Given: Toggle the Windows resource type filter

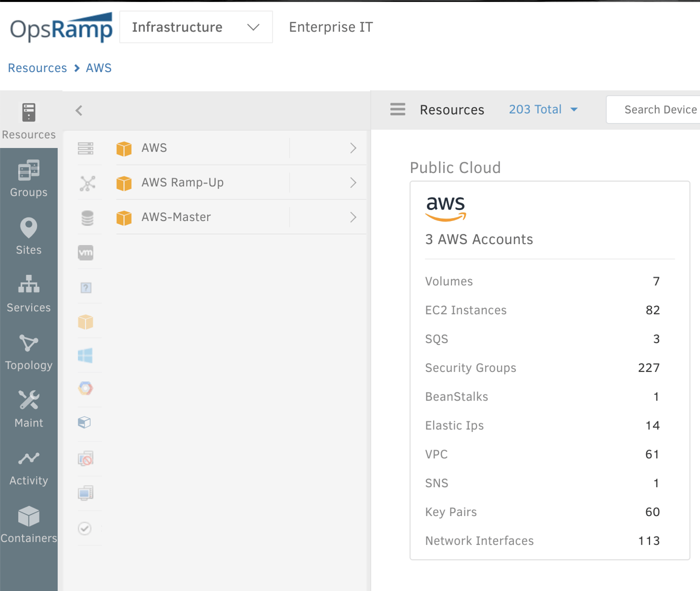Looking at the screenshot, I should [85, 355].
